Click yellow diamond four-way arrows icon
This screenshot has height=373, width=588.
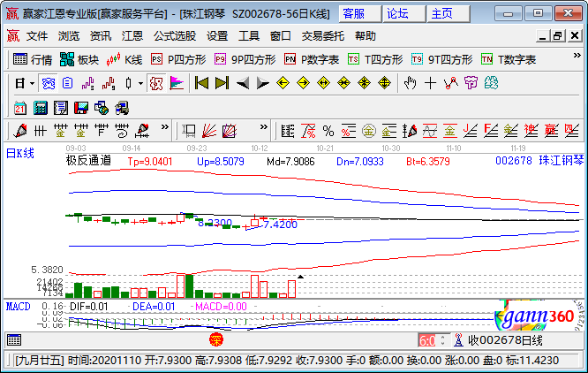coord(384,83)
